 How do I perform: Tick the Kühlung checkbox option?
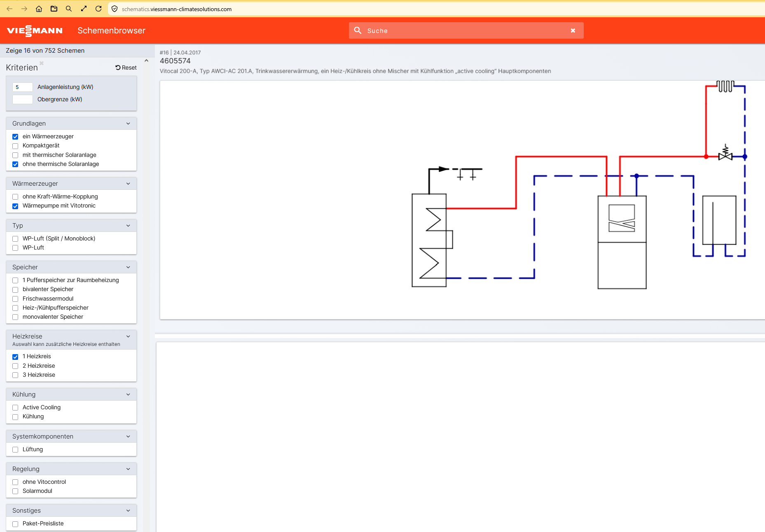tap(15, 417)
